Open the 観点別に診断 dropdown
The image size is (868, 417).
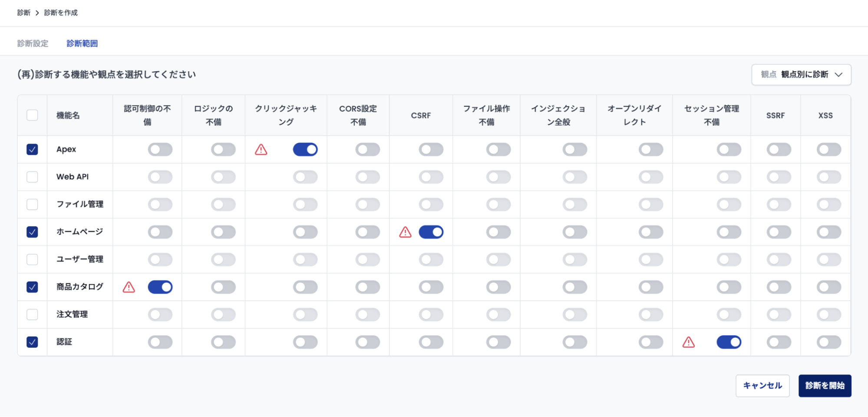(x=801, y=74)
